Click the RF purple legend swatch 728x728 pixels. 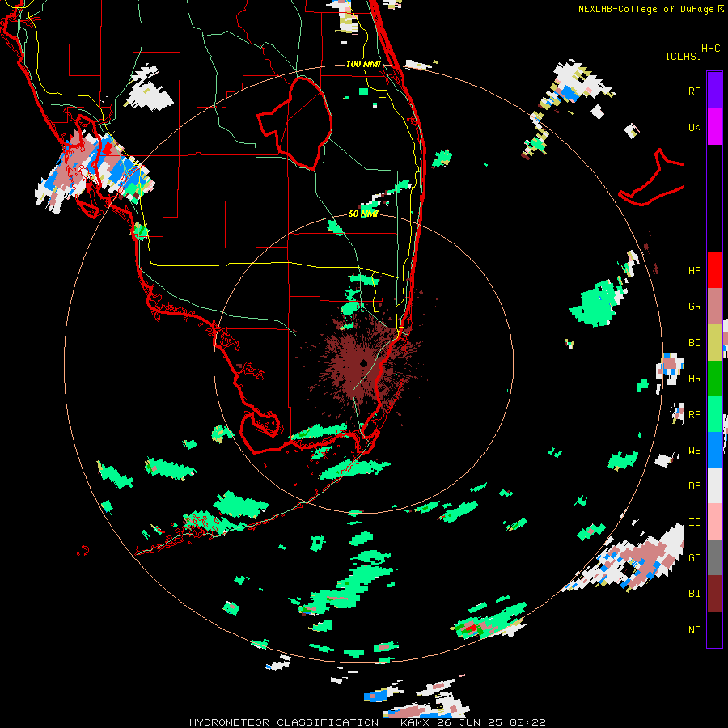click(714, 91)
